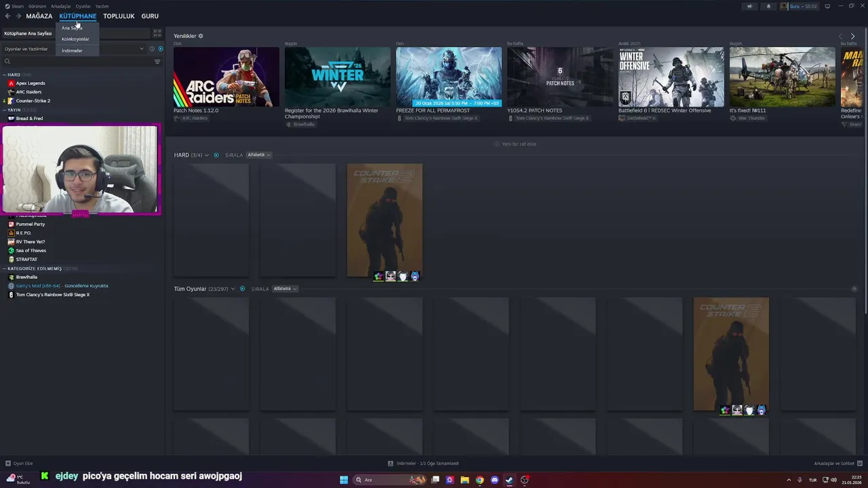Select İndirmeler from the Kütüphane dropdown

(72, 51)
